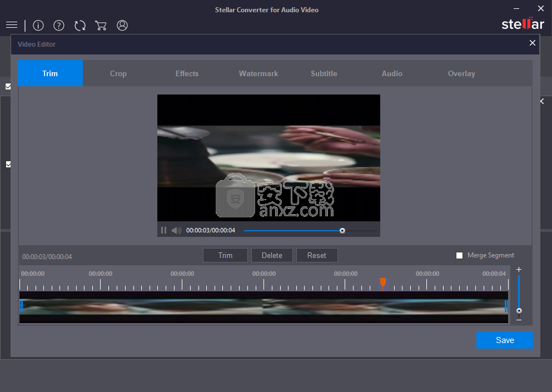
Task: Click the zoom-in plus on the timeline
Action: click(519, 270)
